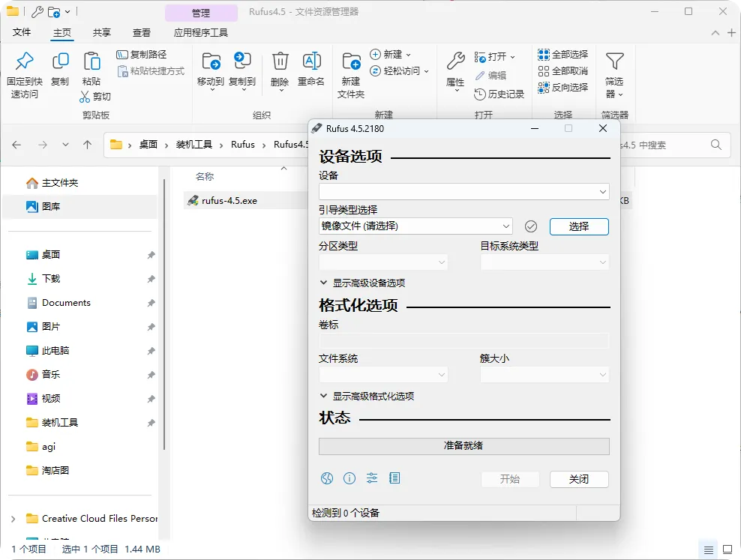
Task: Click Select all (全部选择)
Action: 562,54
